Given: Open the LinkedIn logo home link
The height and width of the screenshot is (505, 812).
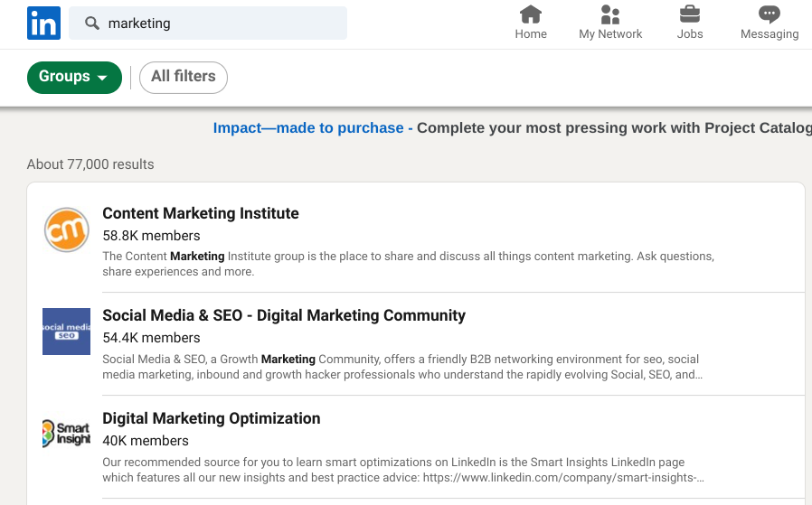Looking at the screenshot, I should pyautogui.click(x=43, y=23).
